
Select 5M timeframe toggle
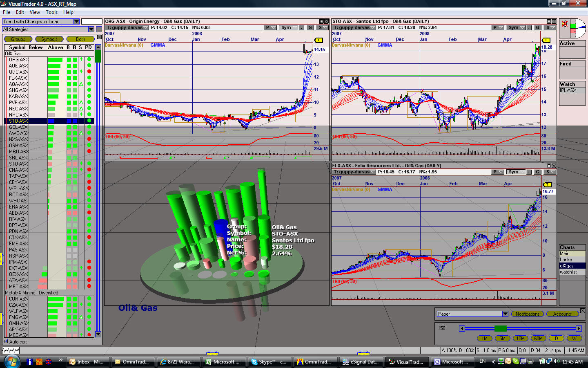(503, 338)
